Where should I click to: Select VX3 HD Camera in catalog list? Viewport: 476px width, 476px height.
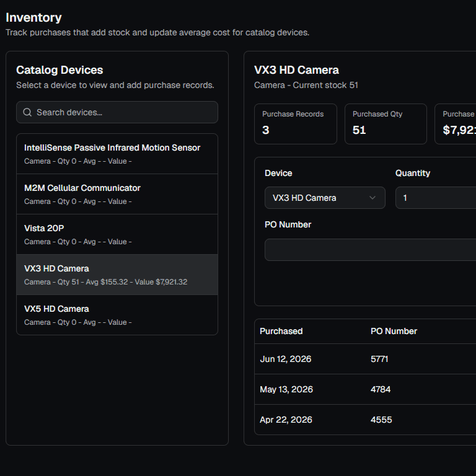(117, 275)
